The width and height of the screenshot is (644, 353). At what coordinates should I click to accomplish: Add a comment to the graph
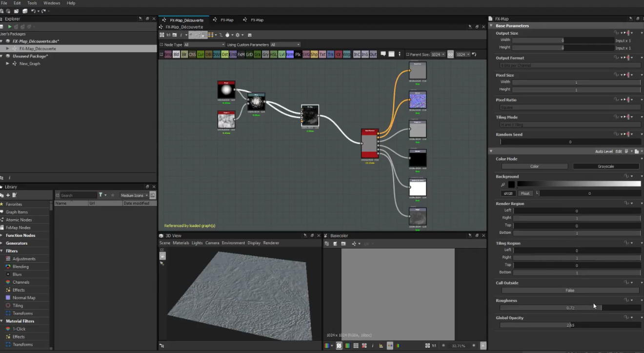[383, 54]
